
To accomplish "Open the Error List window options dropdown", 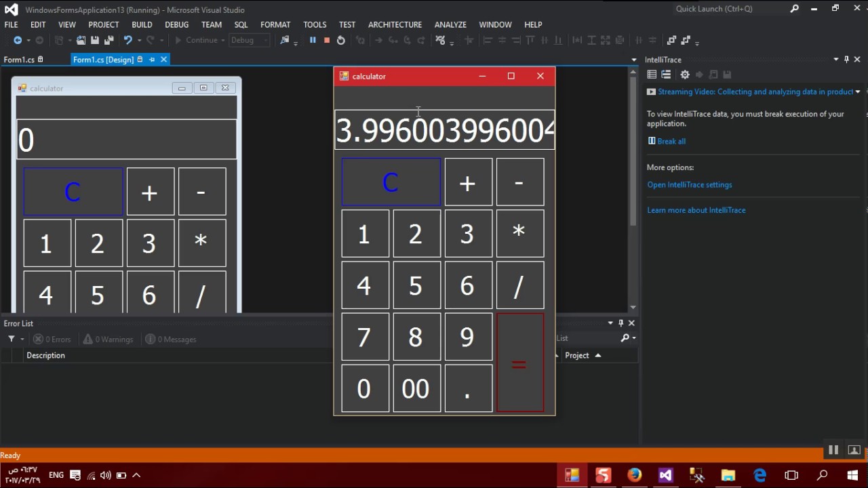I will (x=610, y=323).
